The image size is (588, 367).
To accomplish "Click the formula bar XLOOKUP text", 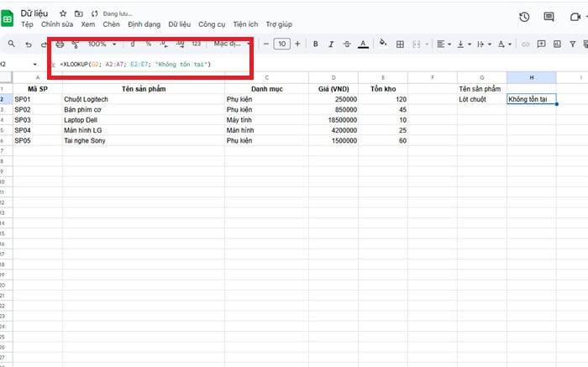I will 135,64.
